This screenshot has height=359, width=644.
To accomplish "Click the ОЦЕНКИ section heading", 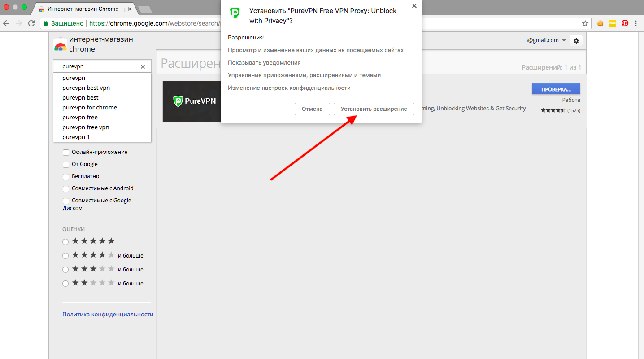I will [x=74, y=229].
